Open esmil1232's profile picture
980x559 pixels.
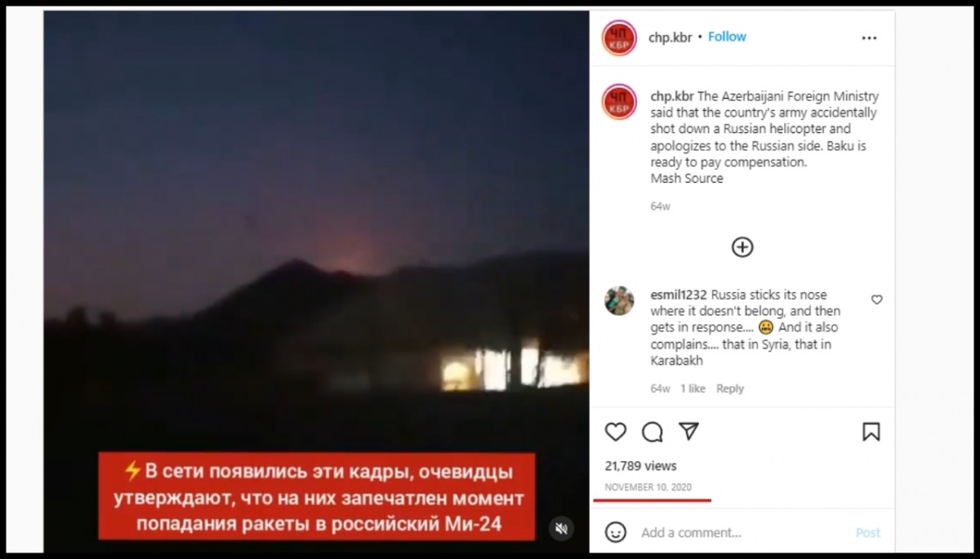[619, 300]
